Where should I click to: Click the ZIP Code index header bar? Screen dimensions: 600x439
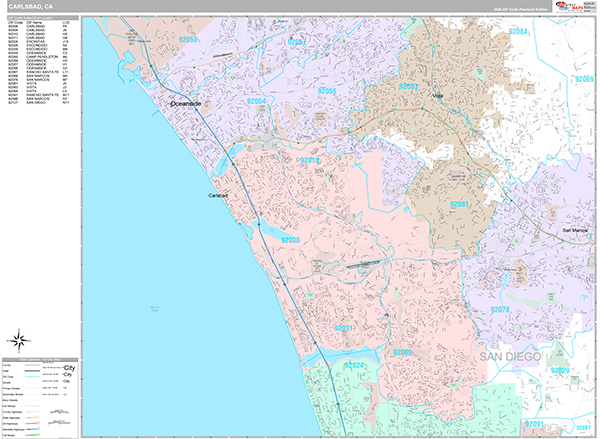click(43, 18)
